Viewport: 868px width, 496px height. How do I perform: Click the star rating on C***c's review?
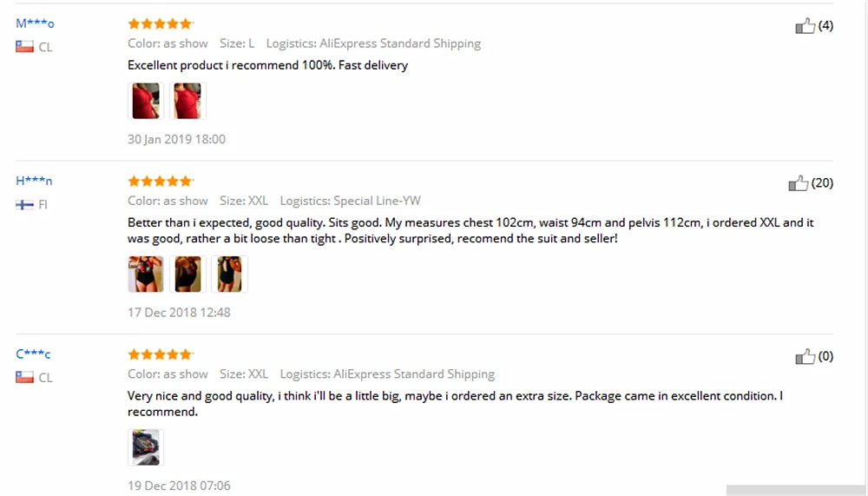coord(160,354)
